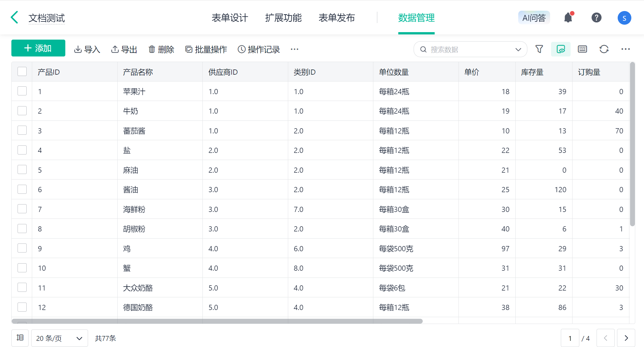
Task: Open the user avatar S menu
Action: pos(624,18)
